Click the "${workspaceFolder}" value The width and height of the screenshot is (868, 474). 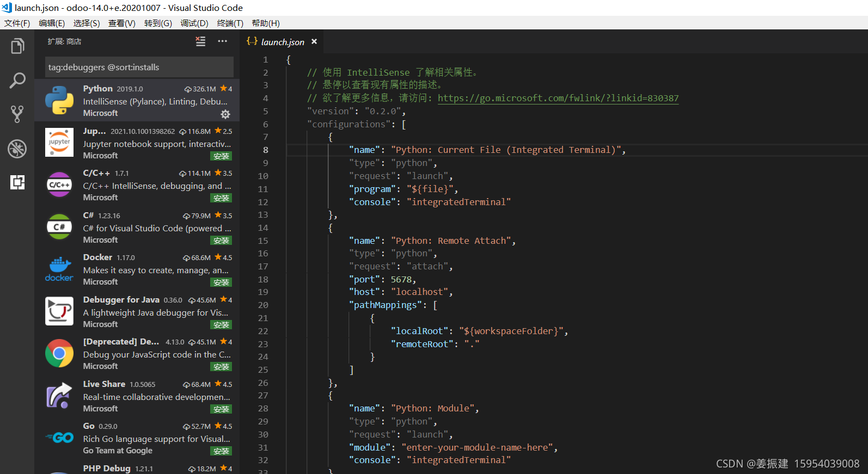pos(511,331)
